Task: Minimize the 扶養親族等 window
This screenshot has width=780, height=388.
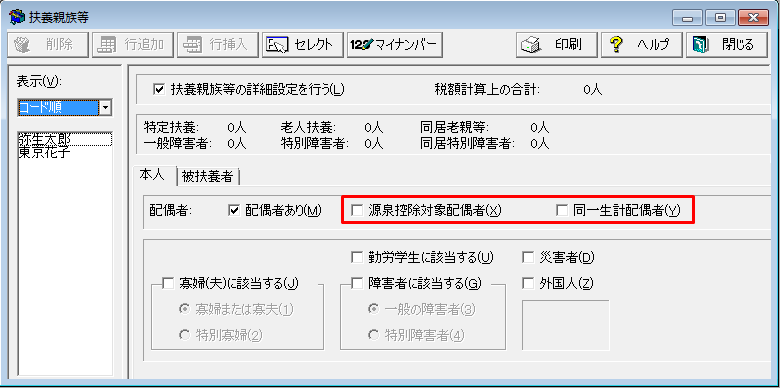Action: tap(688, 18)
